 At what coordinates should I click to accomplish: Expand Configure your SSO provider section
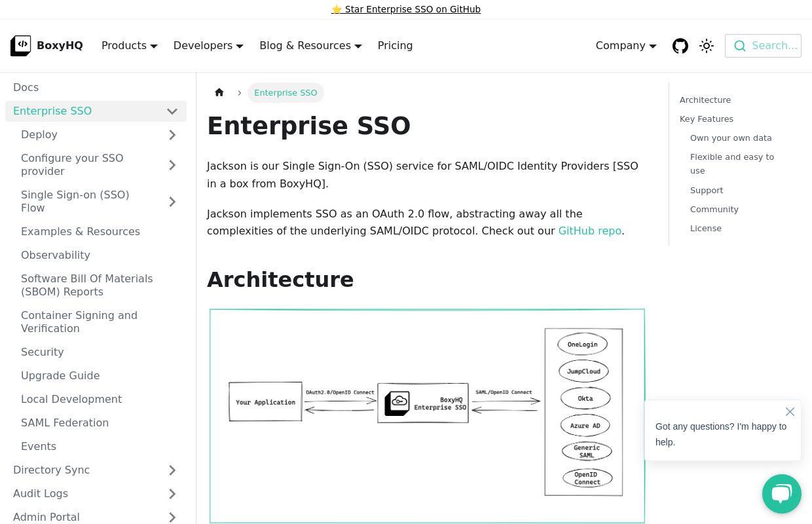(172, 165)
